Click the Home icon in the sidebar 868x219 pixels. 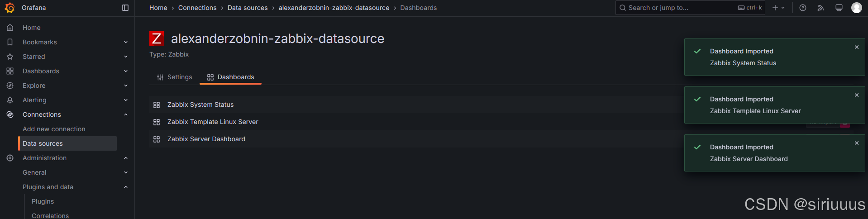point(10,28)
